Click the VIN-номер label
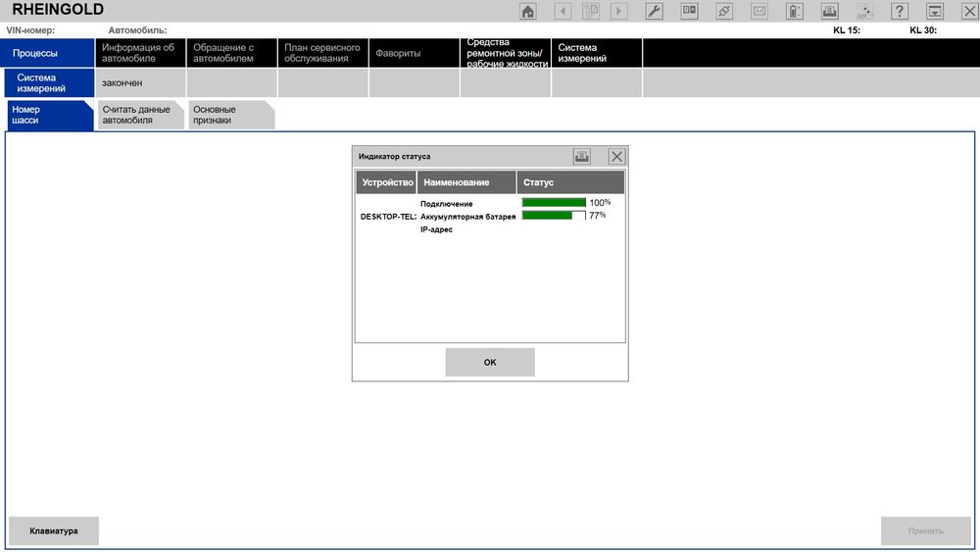This screenshot has height=552, width=980. coord(30,30)
